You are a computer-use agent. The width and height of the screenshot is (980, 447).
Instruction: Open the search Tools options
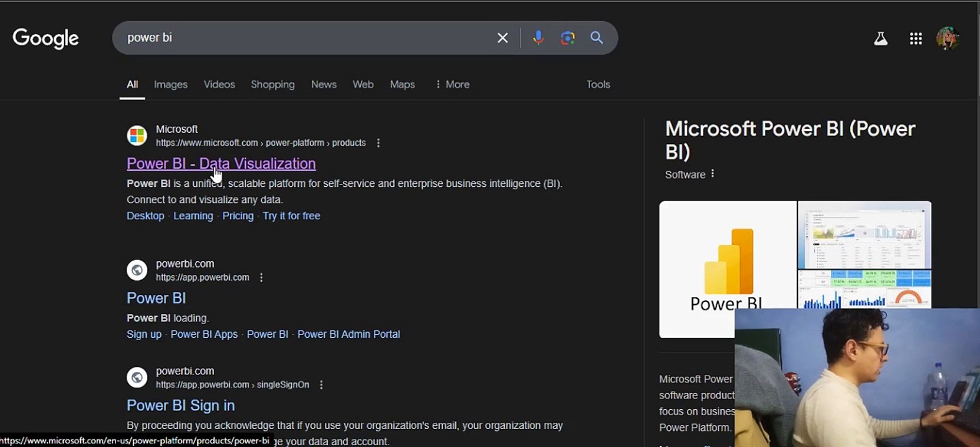[x=598, y=84]
